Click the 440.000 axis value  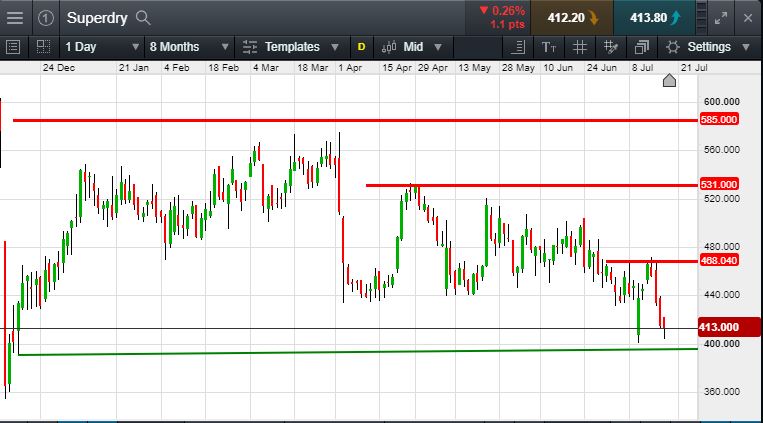coord(722,295)
